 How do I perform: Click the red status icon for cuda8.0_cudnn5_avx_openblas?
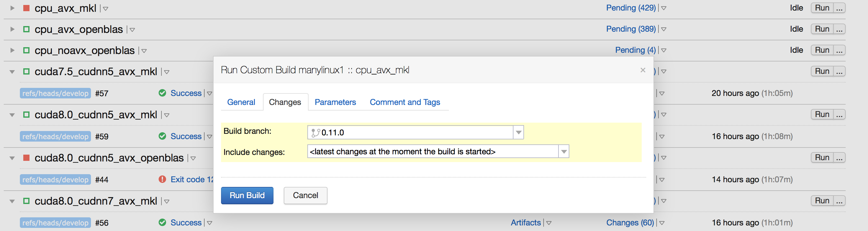tap(26, 157)
